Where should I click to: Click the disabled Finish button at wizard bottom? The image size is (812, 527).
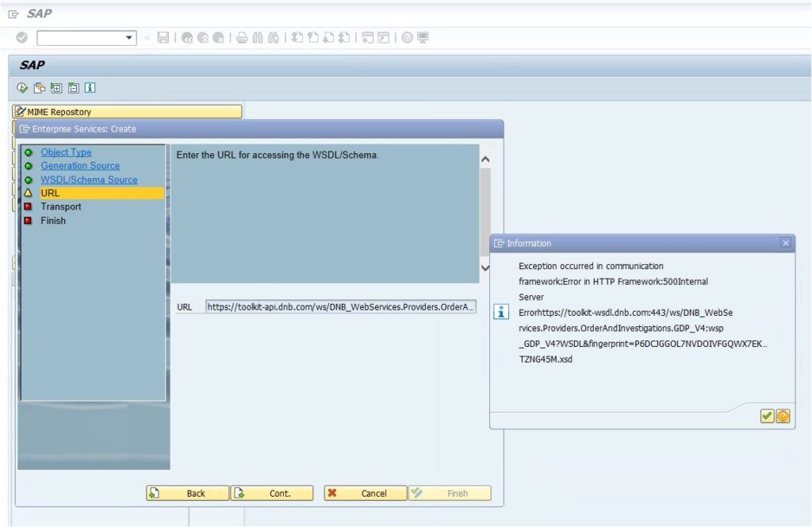(x=450, y=494)
